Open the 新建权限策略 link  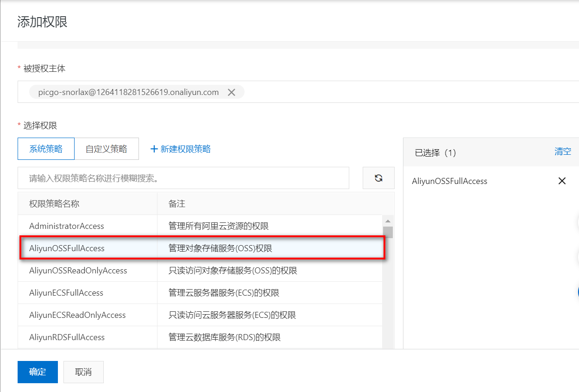(x=185, y=149)
